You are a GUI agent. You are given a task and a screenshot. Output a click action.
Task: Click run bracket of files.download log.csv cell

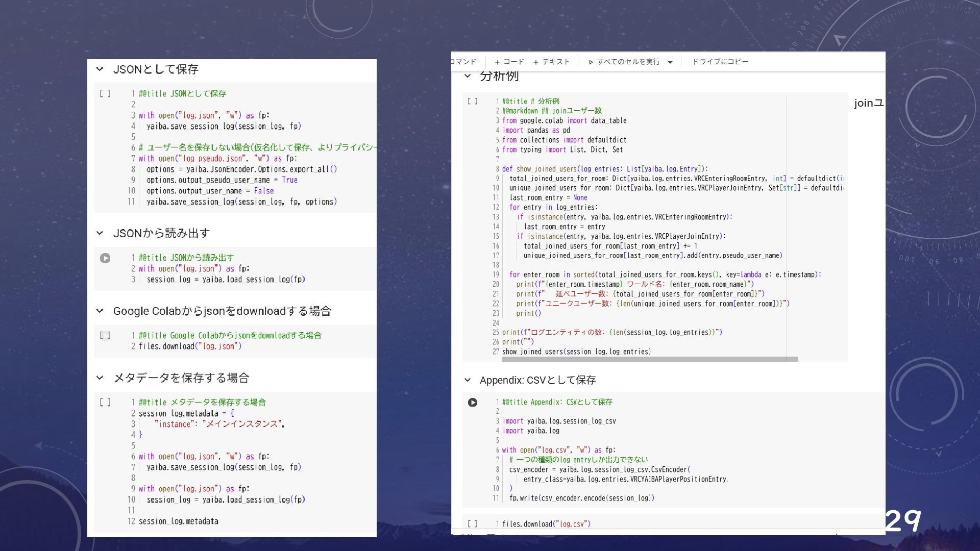click(473, 523)
